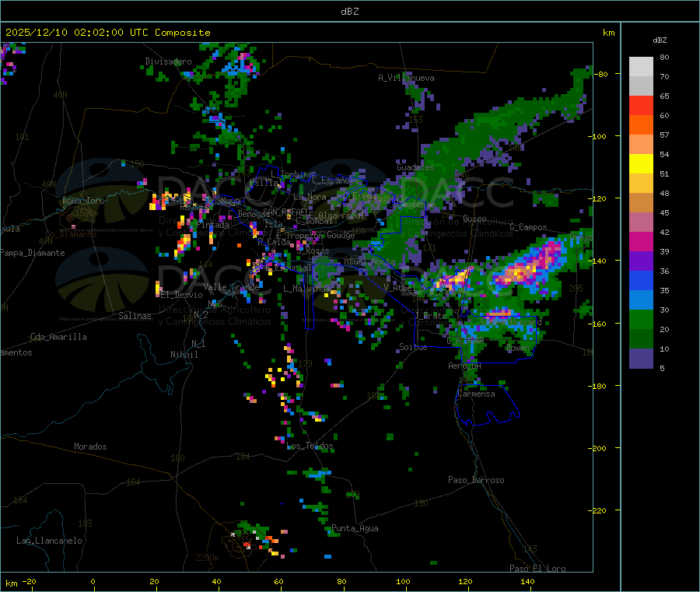Click the gold 48-51 dBZ legend swatch
700x592 pixels.
(641, 184)
